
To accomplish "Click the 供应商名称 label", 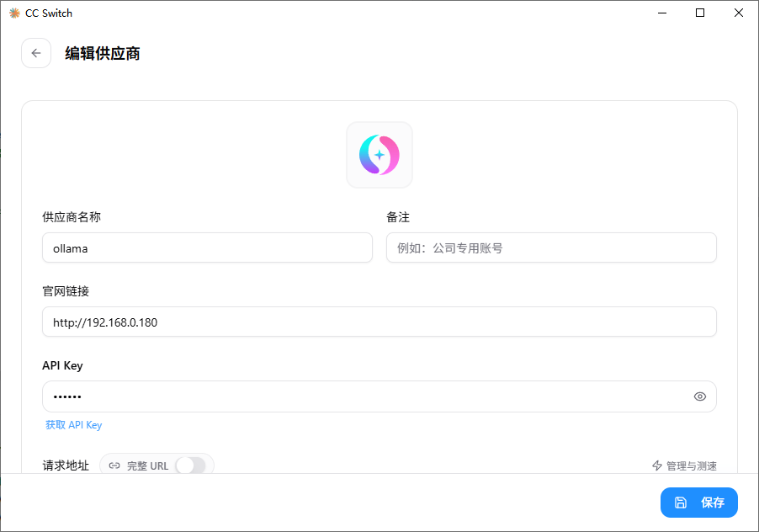I will 72,217.
